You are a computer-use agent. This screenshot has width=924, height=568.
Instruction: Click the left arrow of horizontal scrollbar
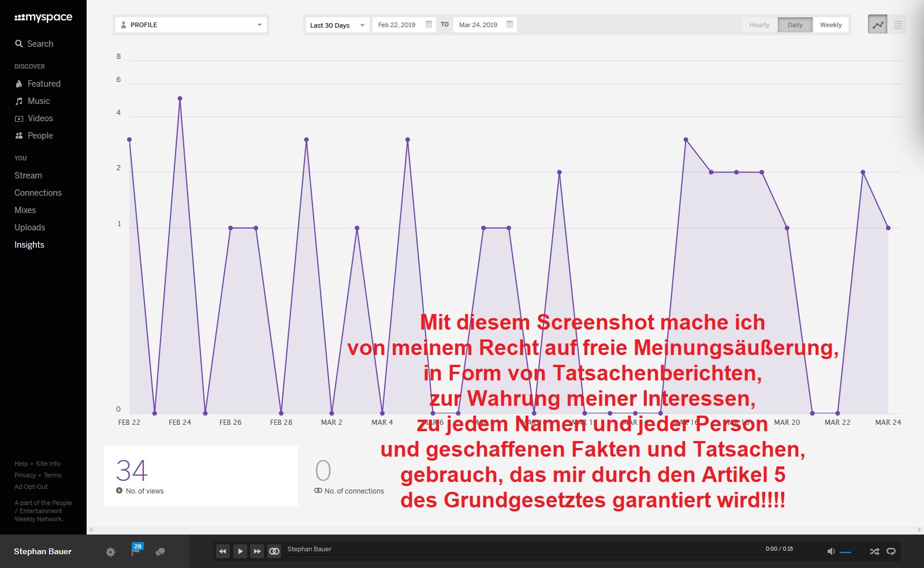[91, 529]
